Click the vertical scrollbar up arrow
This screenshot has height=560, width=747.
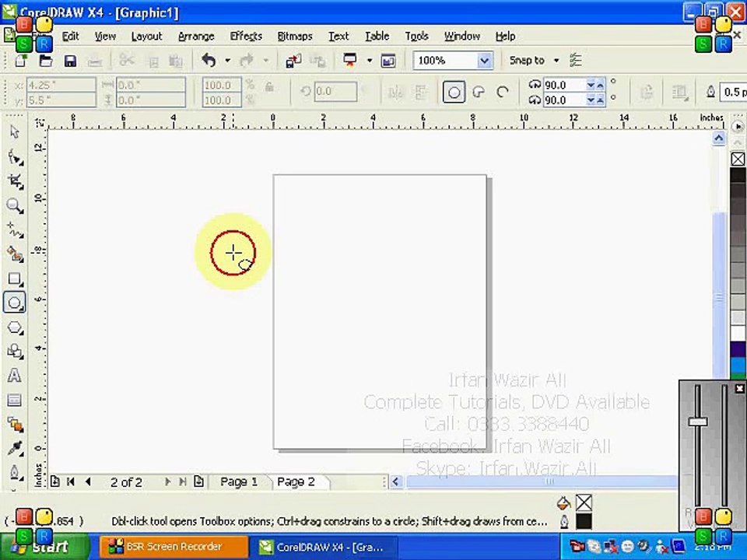point(719,138)
